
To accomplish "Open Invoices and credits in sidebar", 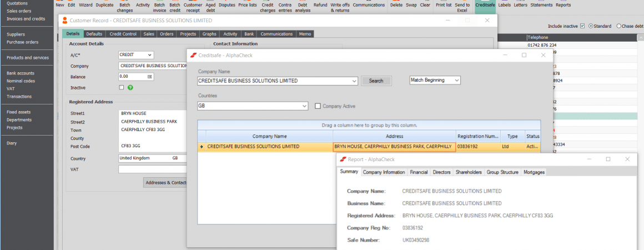I will tap(26, 19).
